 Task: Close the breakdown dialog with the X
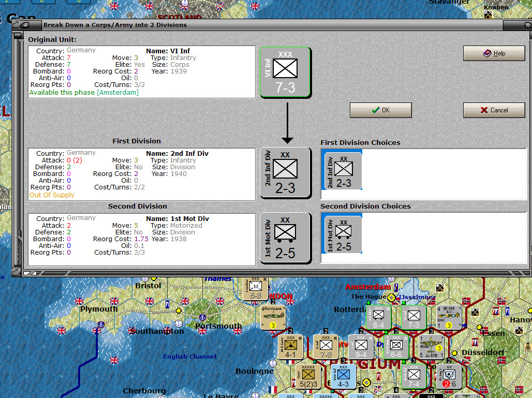[527, 25]
